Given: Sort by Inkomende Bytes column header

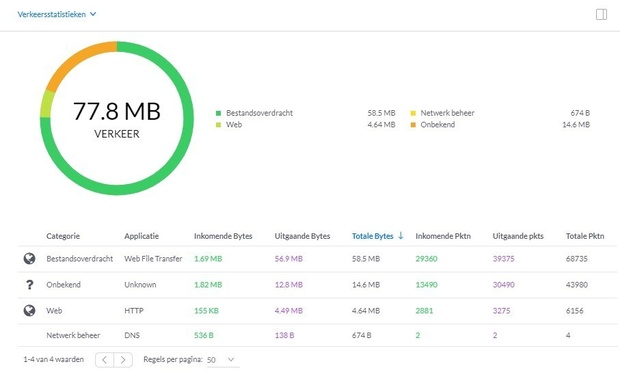Looking at the screenshot, I should point(223,236).
